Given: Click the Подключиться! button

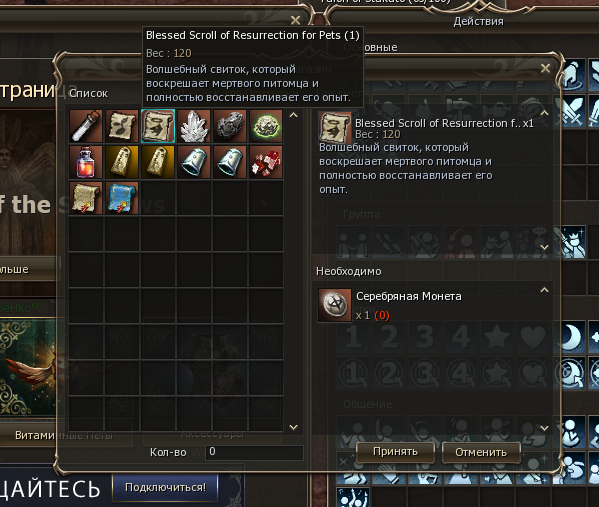Looking at the screenshot, I should [x=165, y=488].
